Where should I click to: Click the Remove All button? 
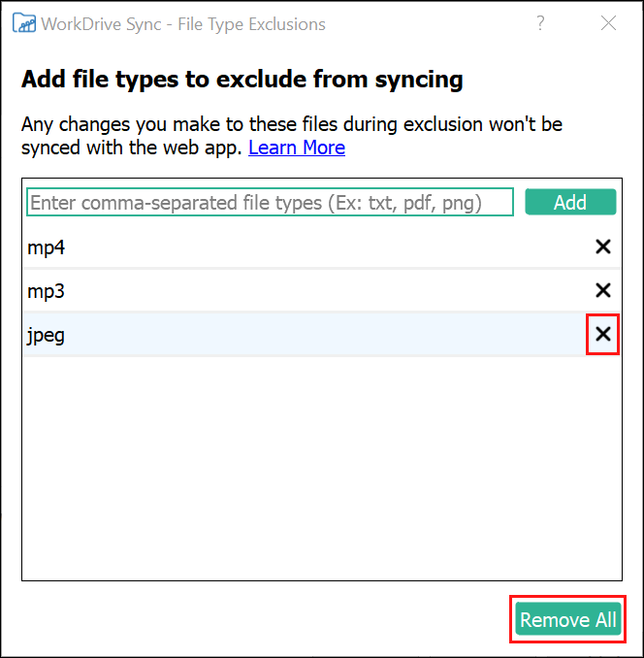point(568,619)
